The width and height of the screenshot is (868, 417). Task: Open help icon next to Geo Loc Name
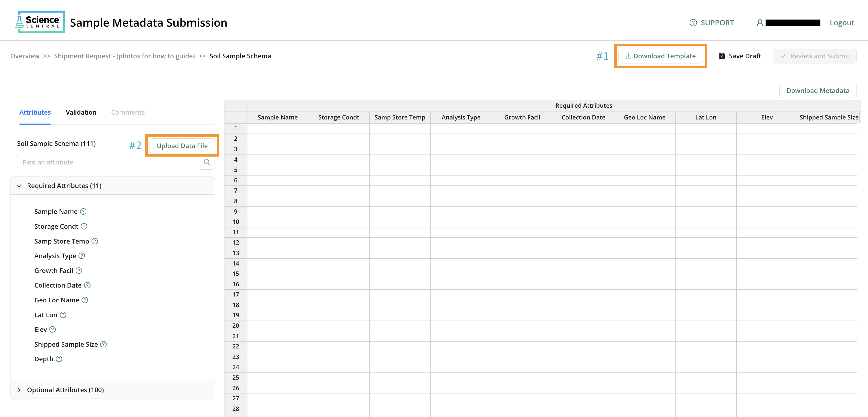pyautogui.click(x=85, y=300)
